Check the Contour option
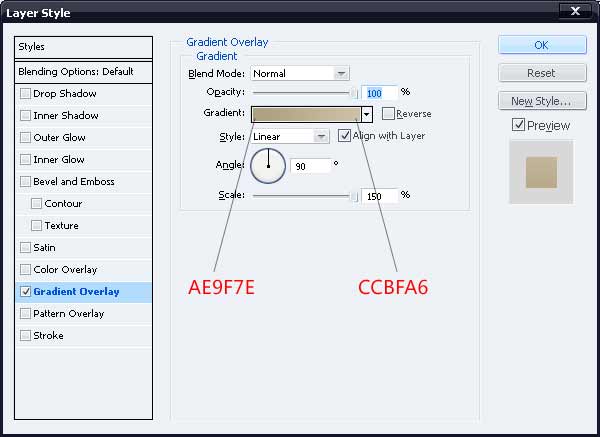Viewport: 600px width, 437px height. [x=36, y=204]
